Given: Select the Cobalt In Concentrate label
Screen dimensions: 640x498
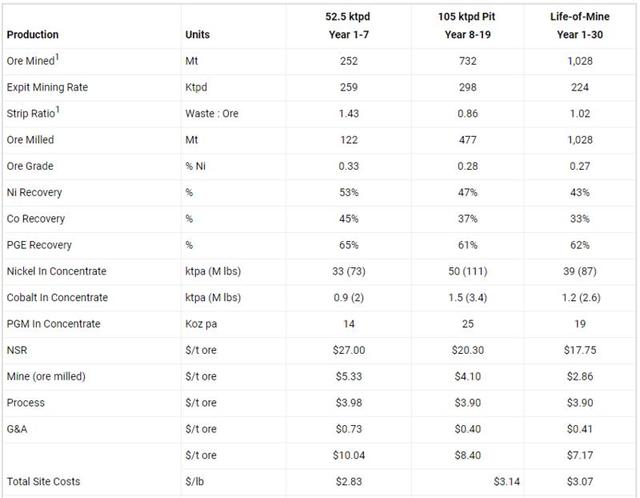Looking at the screenshot, I should click(x=57, y=298).
